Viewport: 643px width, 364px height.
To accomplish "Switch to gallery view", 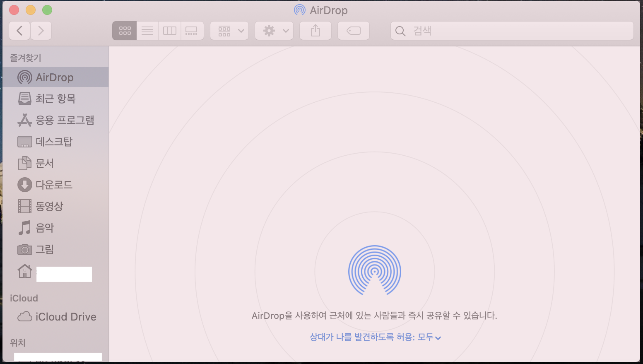I will tap(192, 31).
